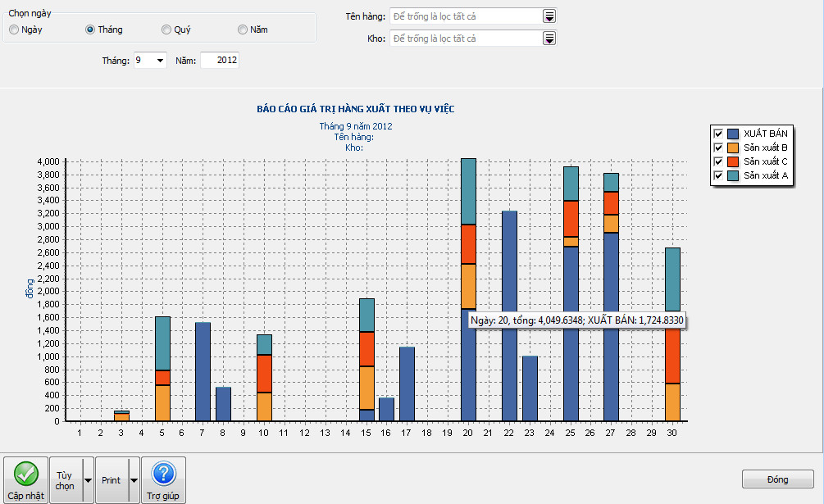The image size is (824, 504).
Task: Click the green checkmark Cập nhật icon
Action: point(26,474)
